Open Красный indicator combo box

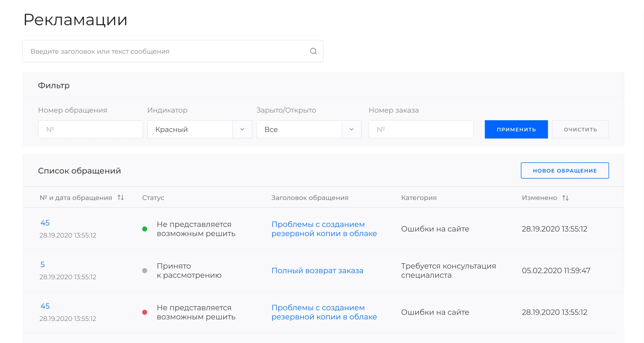(190, 129)
